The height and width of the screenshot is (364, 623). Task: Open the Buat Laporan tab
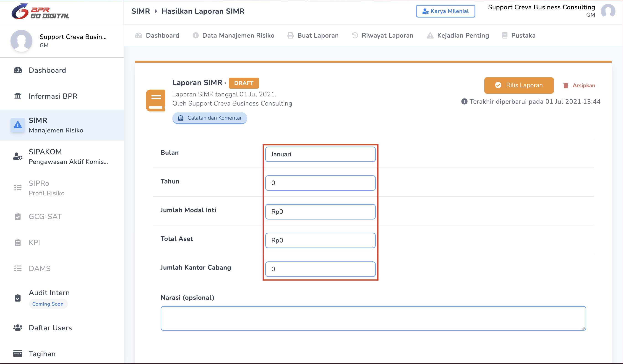pyautogui.click(x=313, y=36)
